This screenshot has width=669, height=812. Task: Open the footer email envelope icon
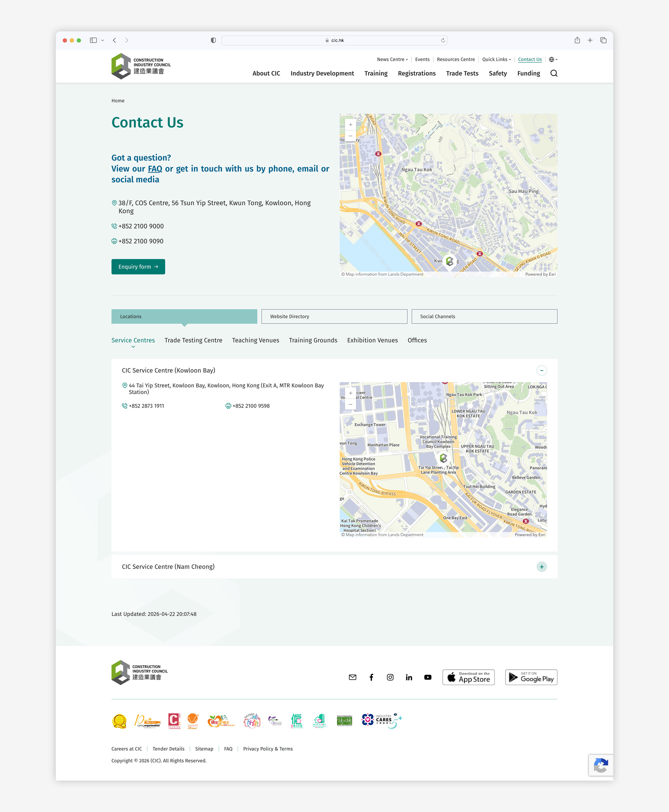[x=353, y=677]
